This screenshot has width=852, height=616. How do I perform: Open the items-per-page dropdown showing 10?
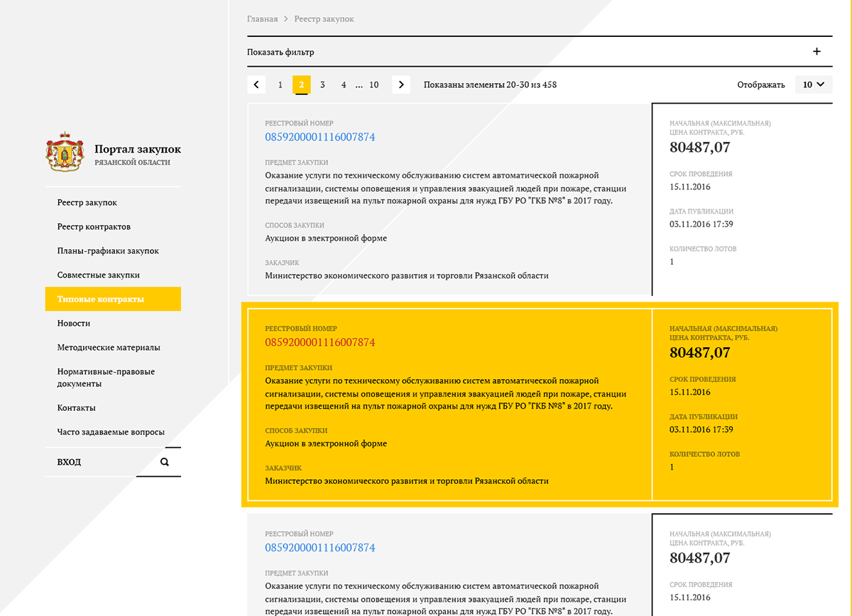(x=813, y=84)
